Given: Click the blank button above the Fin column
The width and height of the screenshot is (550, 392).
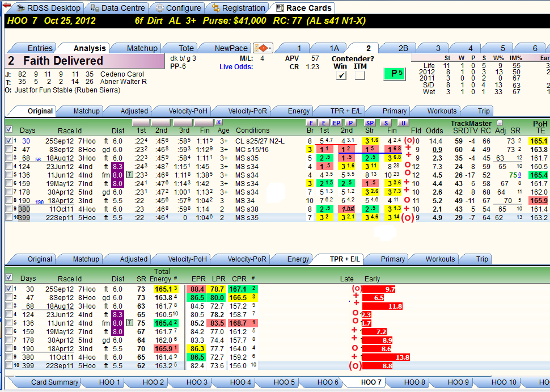Looking at the screenshot, I should pyautogui.click(x=204, y=123).
